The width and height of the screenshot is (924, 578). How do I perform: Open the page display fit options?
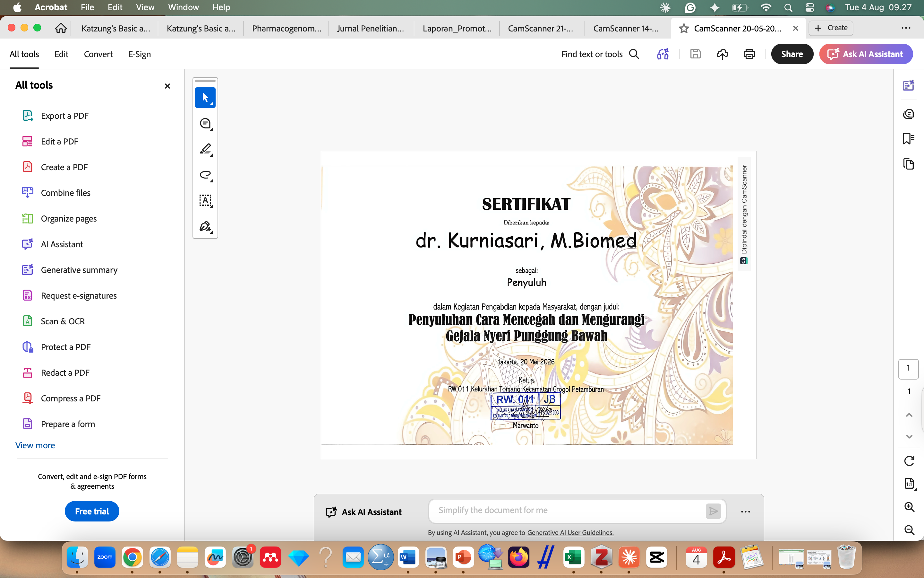[x=909, y=484]
